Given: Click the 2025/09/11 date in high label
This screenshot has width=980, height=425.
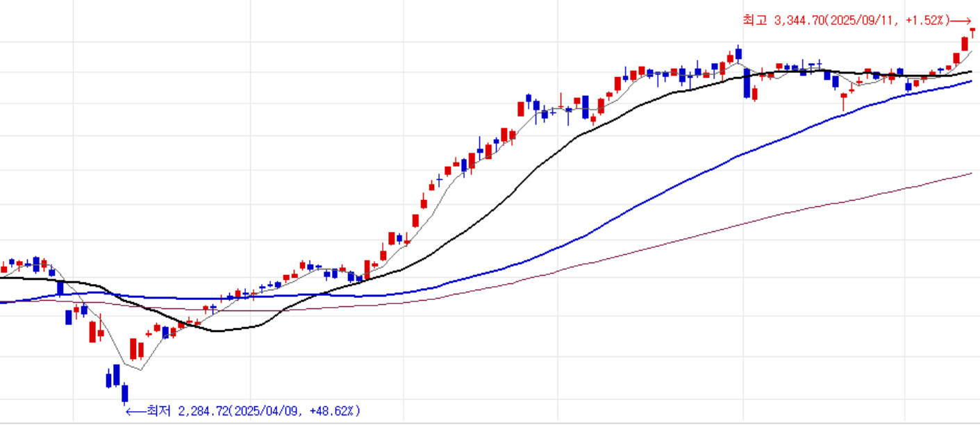Looking at the screenshot, I should [861, 21].
